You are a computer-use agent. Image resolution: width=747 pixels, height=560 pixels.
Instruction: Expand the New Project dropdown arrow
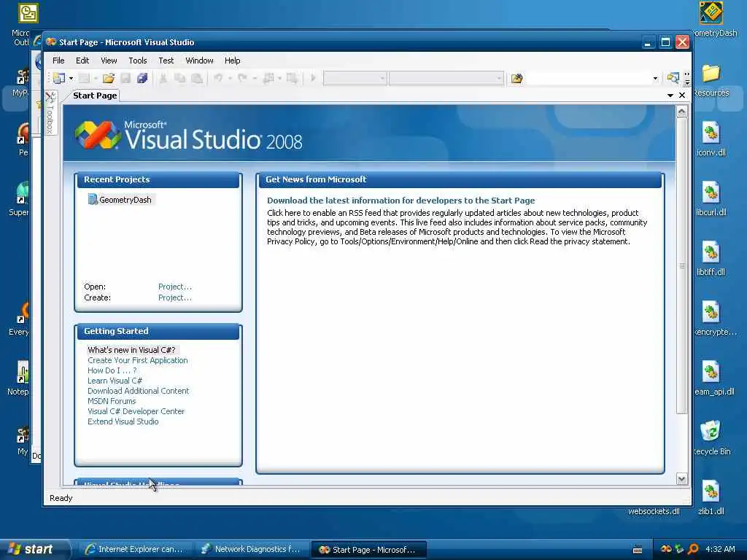tap(71, 78)
